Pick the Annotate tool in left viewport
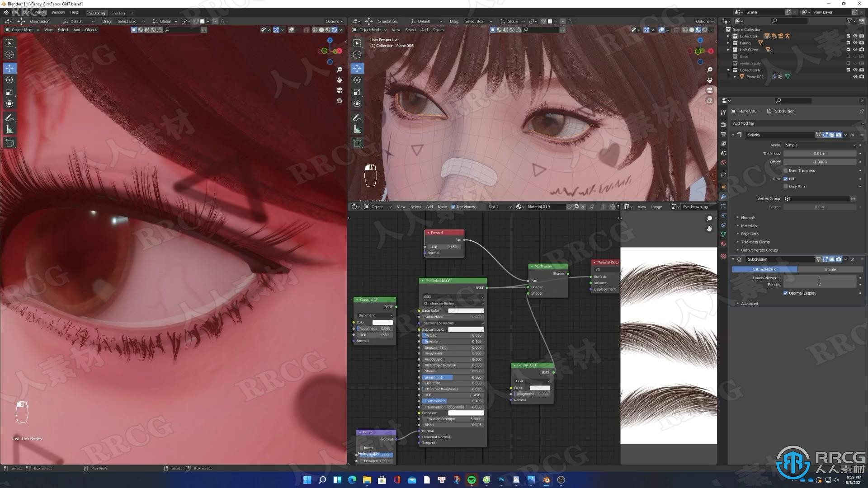This screenshot has width=868, height=488. (x=9, y=118)
